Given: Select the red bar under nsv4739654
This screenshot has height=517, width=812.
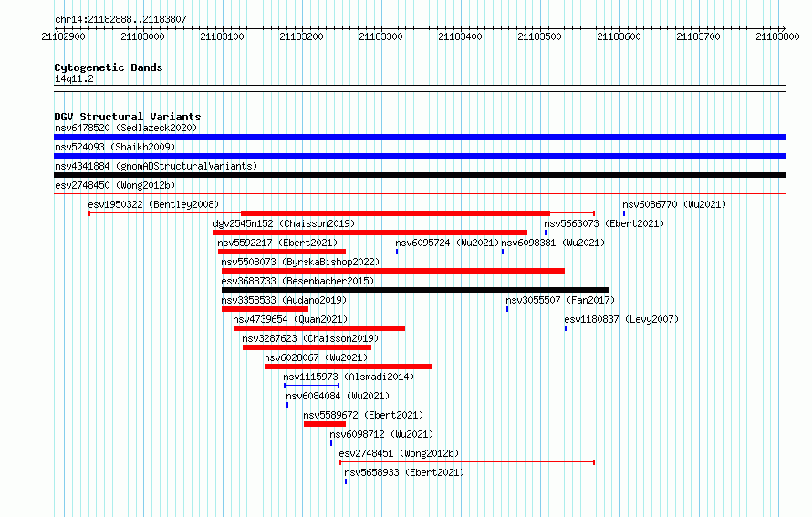Looking at the screenshot, I should pos(319,328).
